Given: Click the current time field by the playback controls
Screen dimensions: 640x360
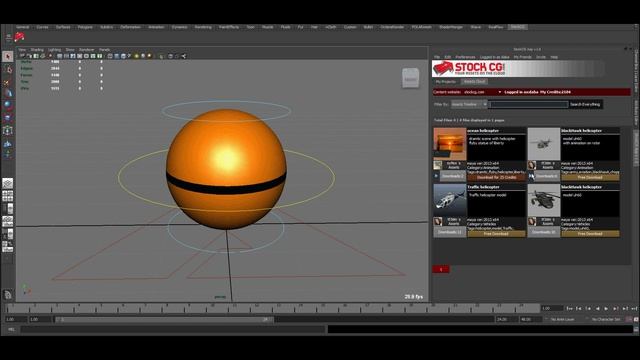Looking at the screenshot, I should pos(551,309).
